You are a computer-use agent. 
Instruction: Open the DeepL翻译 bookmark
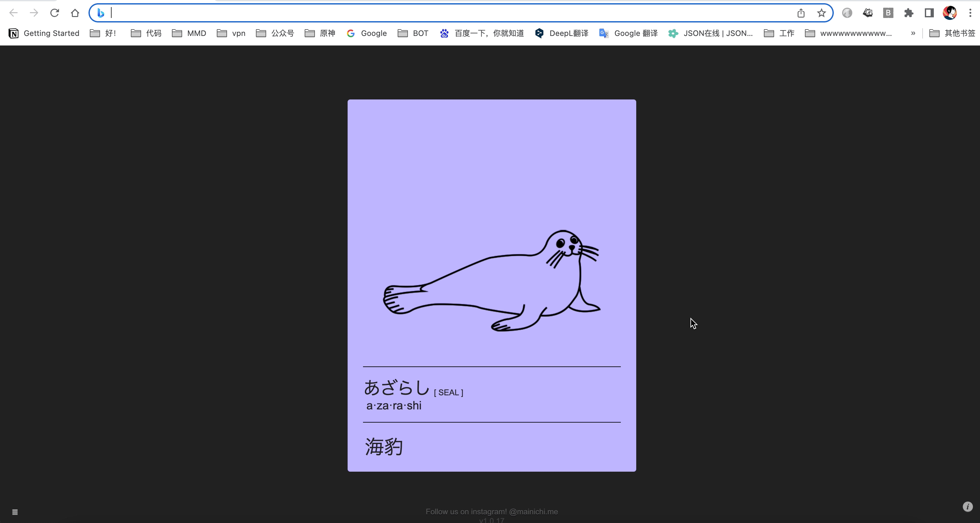tap(562, 33)
